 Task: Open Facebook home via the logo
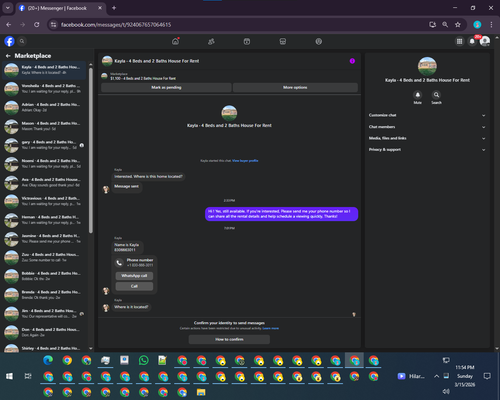point(9,41)
